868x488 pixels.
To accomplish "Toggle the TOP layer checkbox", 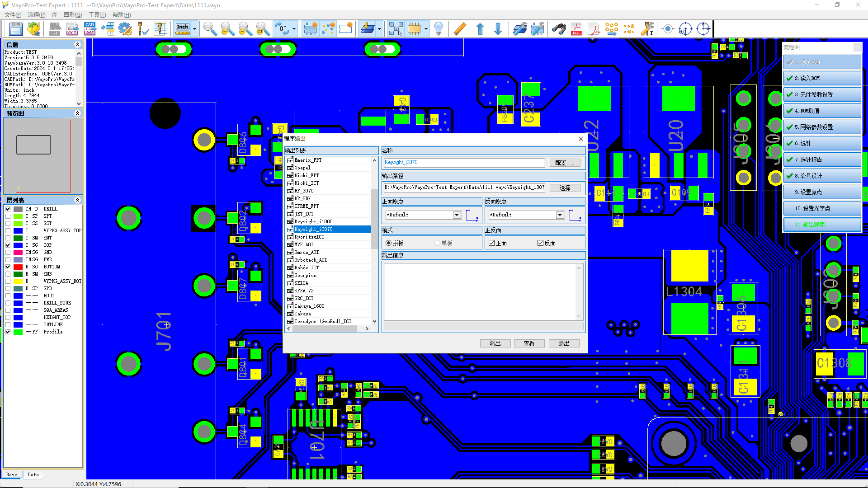I will [x=8, y=245].
